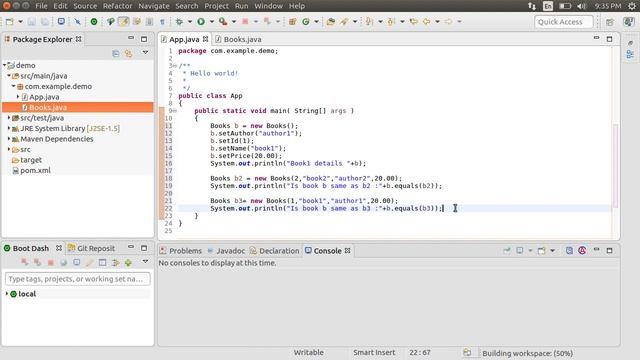Click the New Java Package toolbar icon
The width and height of the screenshot is (640, 360).
[x=292, y=22]
